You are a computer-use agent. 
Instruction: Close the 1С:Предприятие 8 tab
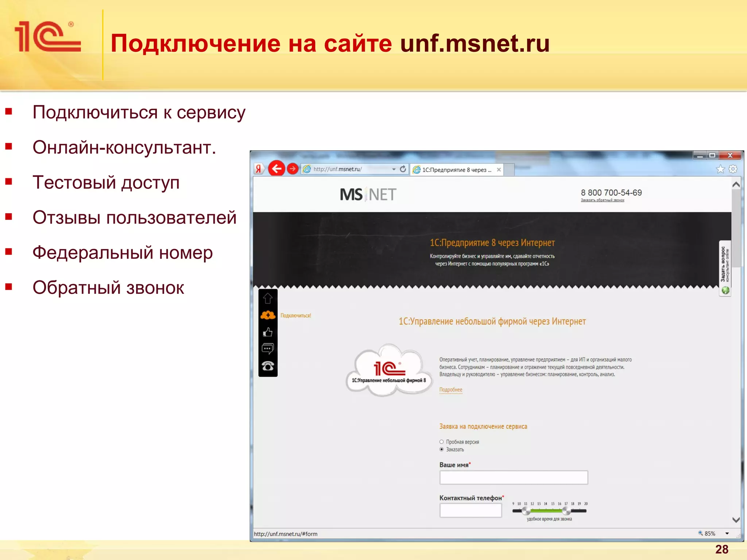(499, 170)
